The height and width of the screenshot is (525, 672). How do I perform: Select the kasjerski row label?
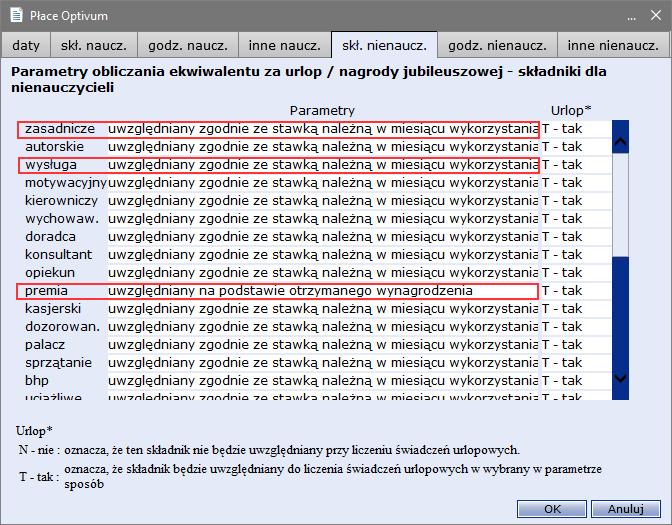(53, 309)
